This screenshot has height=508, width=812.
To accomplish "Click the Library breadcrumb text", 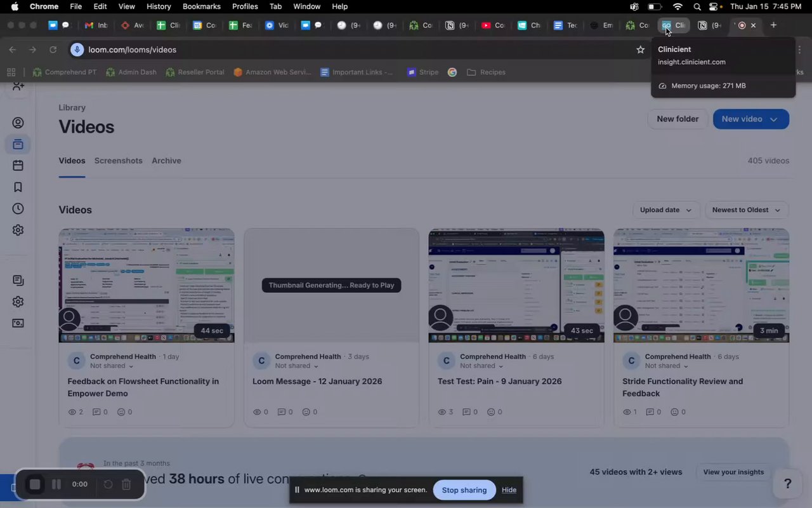I will click(x=72, y=107).
